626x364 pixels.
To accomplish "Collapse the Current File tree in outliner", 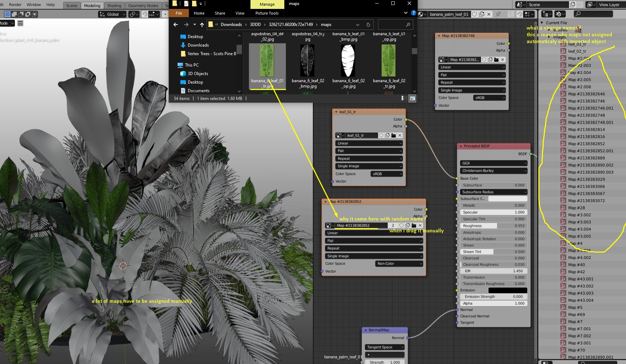I will (x=542, y=23).
